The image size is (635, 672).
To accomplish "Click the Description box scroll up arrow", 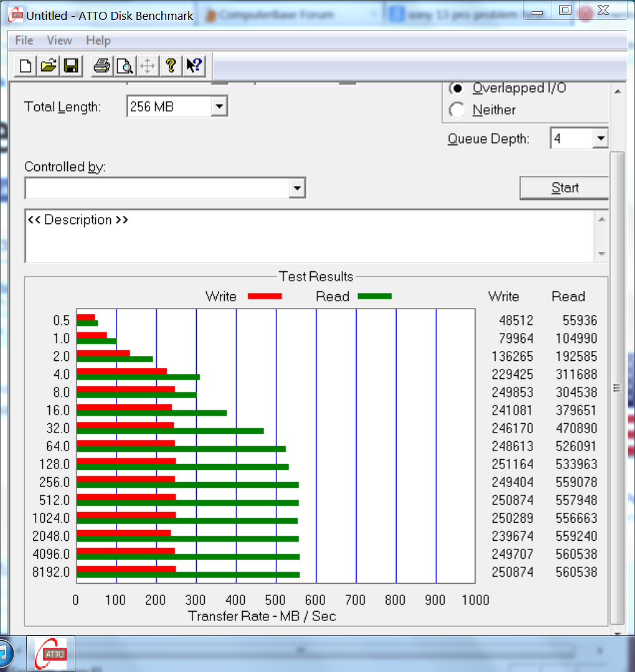I will tap(601, 220).
